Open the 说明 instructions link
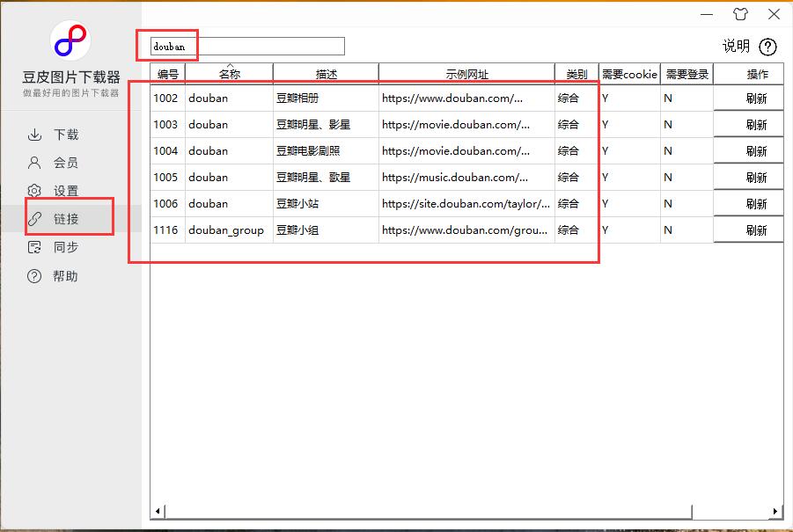Image resolution: width=793 pixels, height=532 pixels. pos(736,47)
